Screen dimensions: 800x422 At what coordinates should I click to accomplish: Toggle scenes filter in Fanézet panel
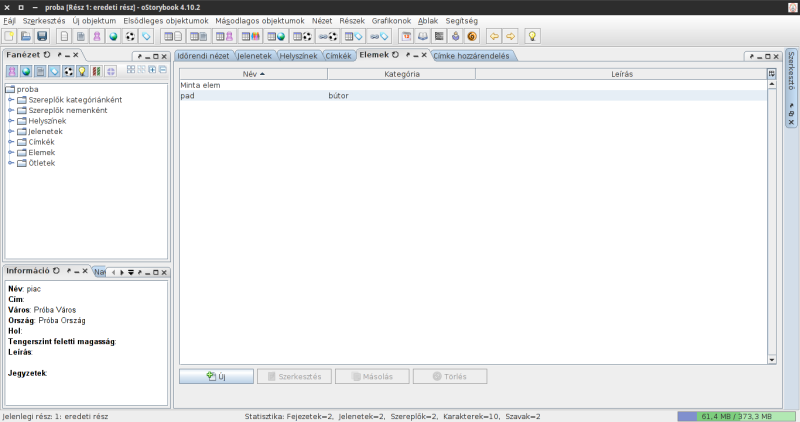40,71
